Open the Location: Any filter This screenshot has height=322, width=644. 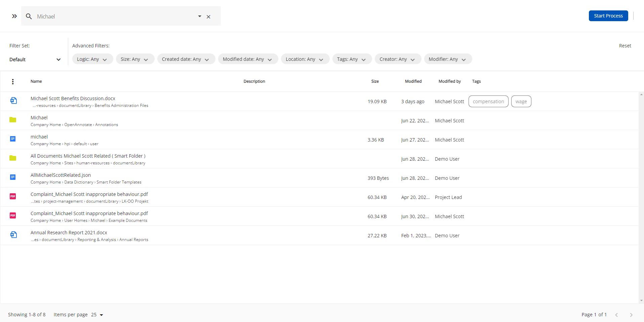[305, 59]
